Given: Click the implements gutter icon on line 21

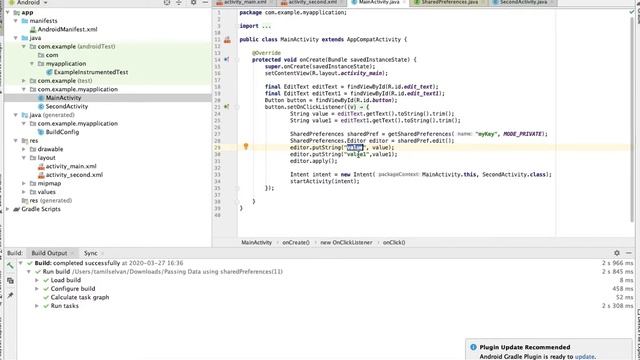Looking at the screenshot, I should [x=227, y=107].
